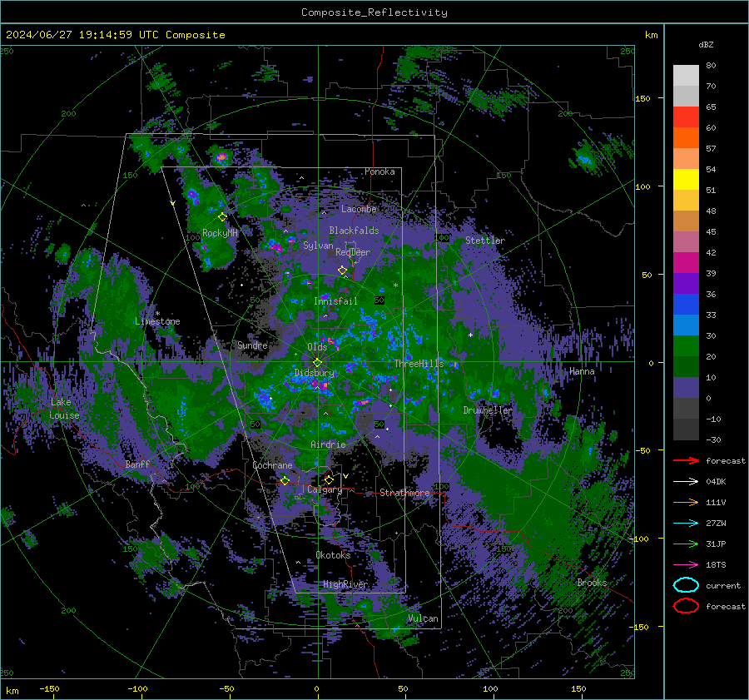Click the Ponoka city label
Viewport: 749px width, 700px height.
379,171
